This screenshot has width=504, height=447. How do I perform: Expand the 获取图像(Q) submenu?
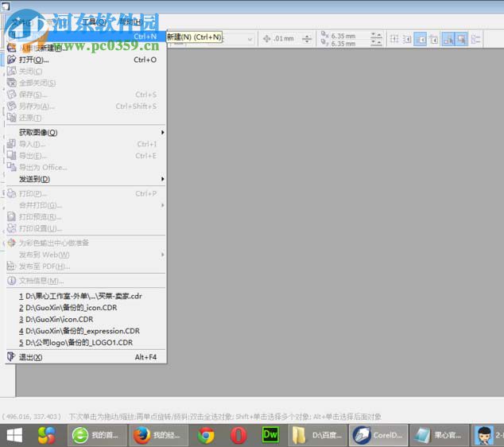[86, 132]
